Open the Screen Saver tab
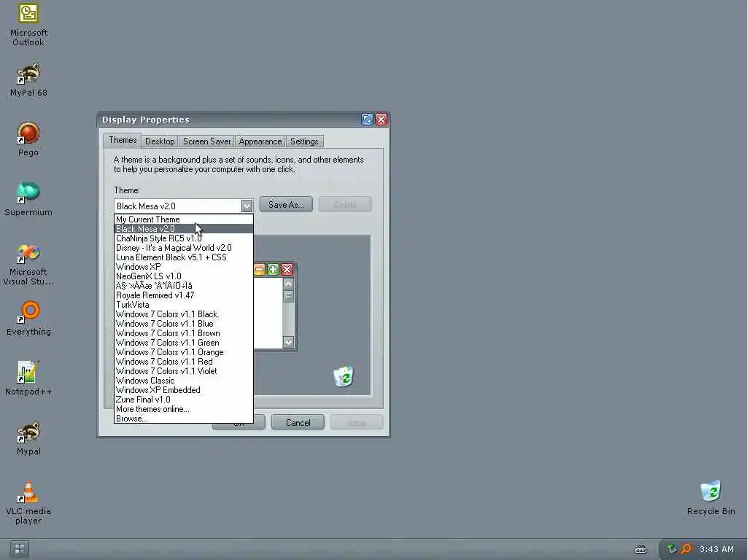Viewport: 747px width, 560px height. tap(206, 141)
